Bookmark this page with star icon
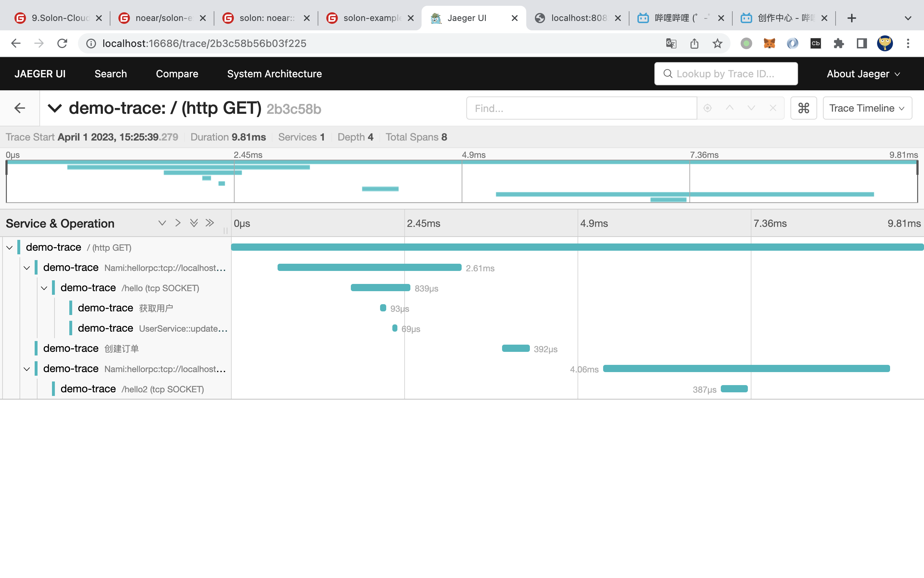The width and height of the screenshot is (924, 578). point(718,43)
